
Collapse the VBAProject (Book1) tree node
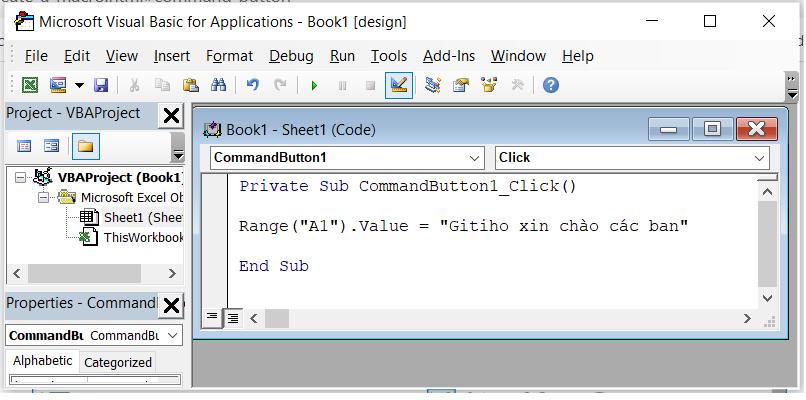[x=21, y=178]
